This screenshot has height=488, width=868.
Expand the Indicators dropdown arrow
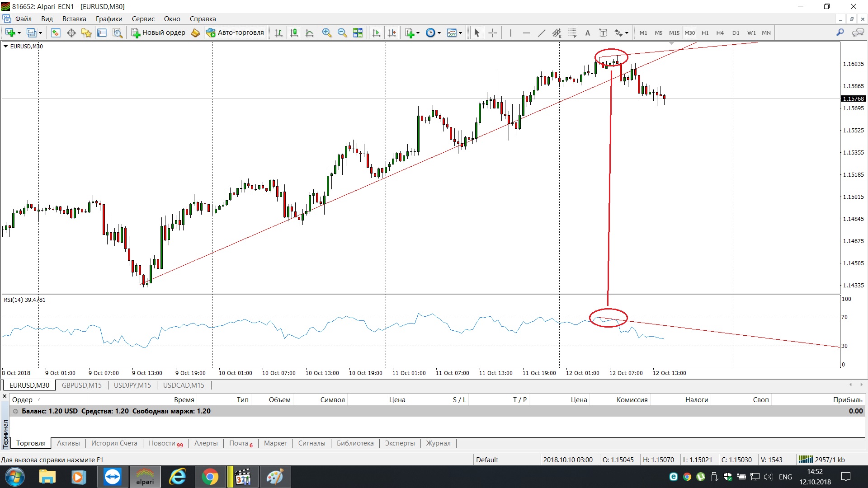pyautogui.click(x=418, y=33)
